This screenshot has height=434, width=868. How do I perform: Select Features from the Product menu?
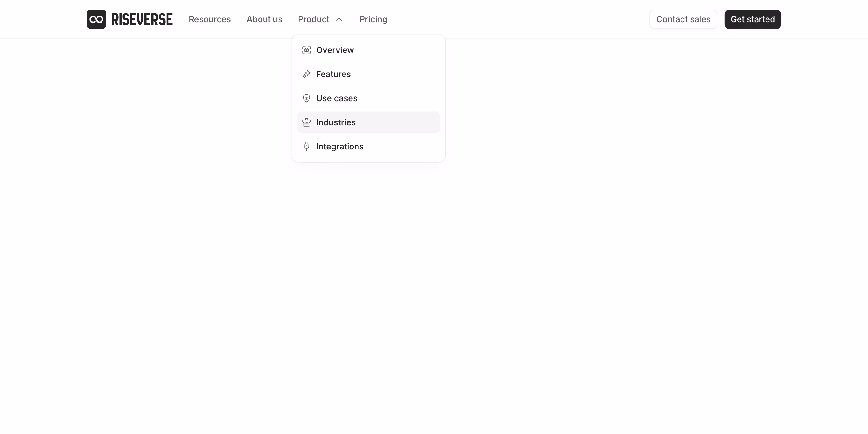333,74
